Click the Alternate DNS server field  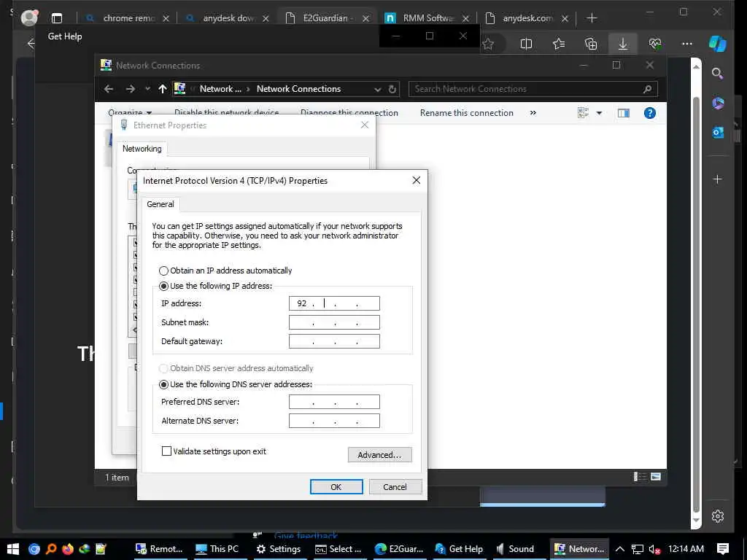pyautogui.click(x=334, y=421)
